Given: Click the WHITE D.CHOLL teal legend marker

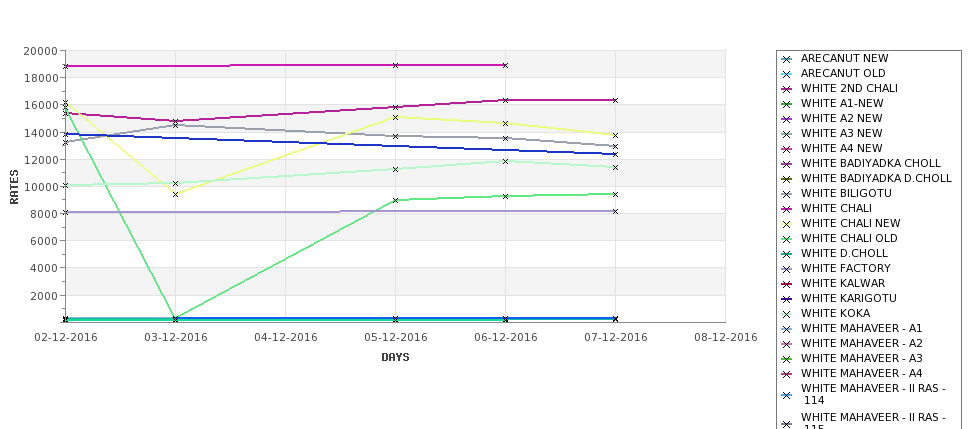Looking at the screenshot, I should (x=787, y=254).
